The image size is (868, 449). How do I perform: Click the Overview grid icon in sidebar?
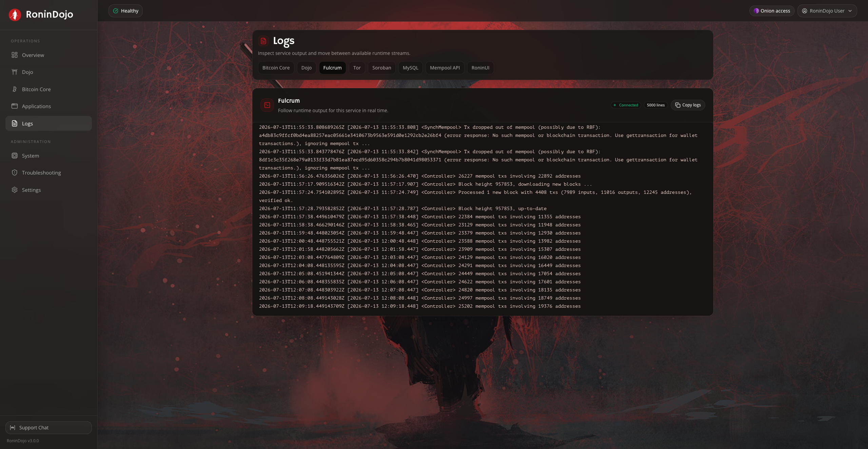point(15,55)
